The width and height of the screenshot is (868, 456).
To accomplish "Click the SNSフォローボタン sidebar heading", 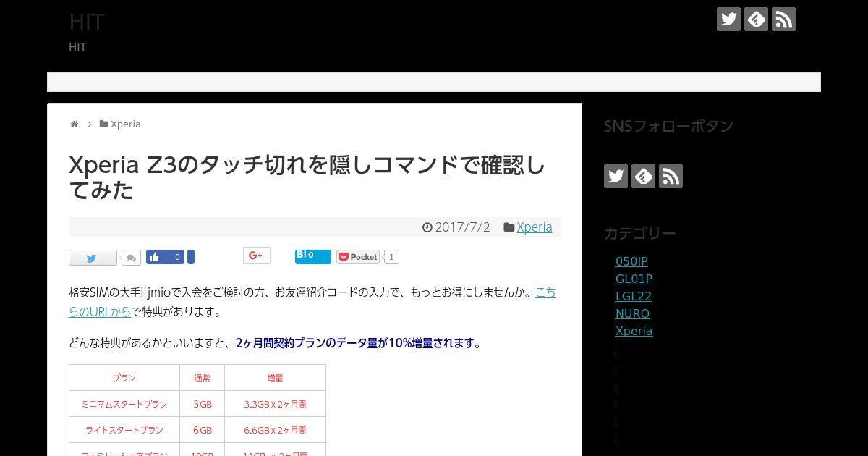I will 668,126.
